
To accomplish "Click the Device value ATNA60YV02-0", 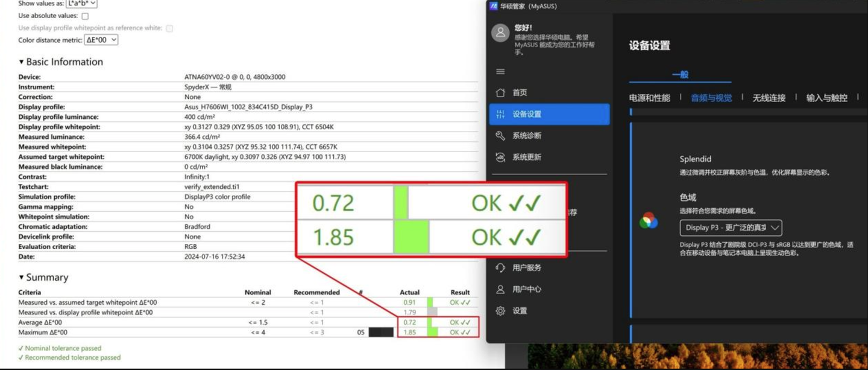I will (235, 77).
